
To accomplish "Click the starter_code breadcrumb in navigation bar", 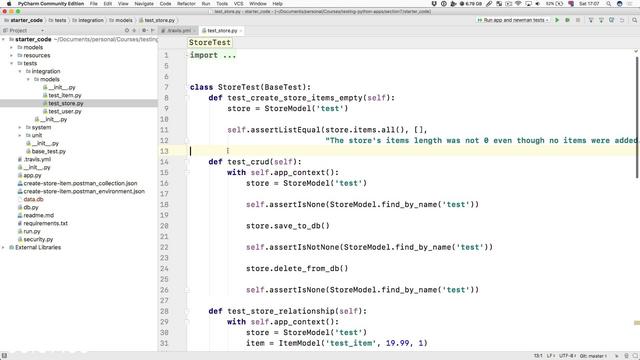I will click(x=24, y=20).
